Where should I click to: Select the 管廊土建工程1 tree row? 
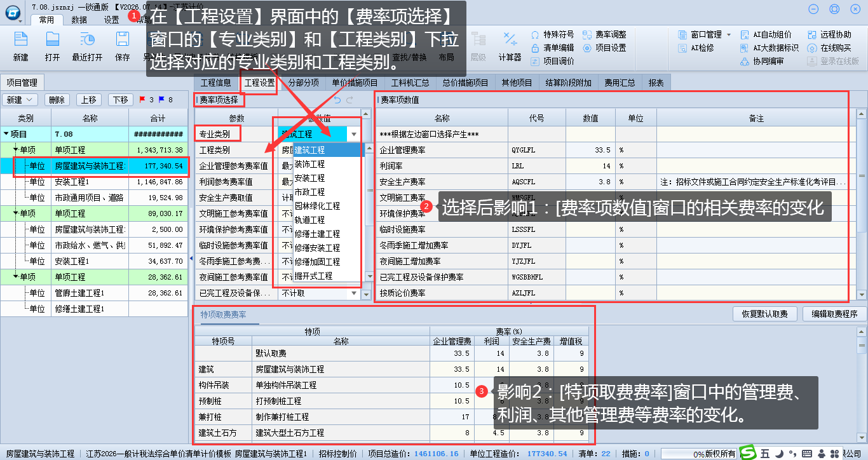[95, 293]
